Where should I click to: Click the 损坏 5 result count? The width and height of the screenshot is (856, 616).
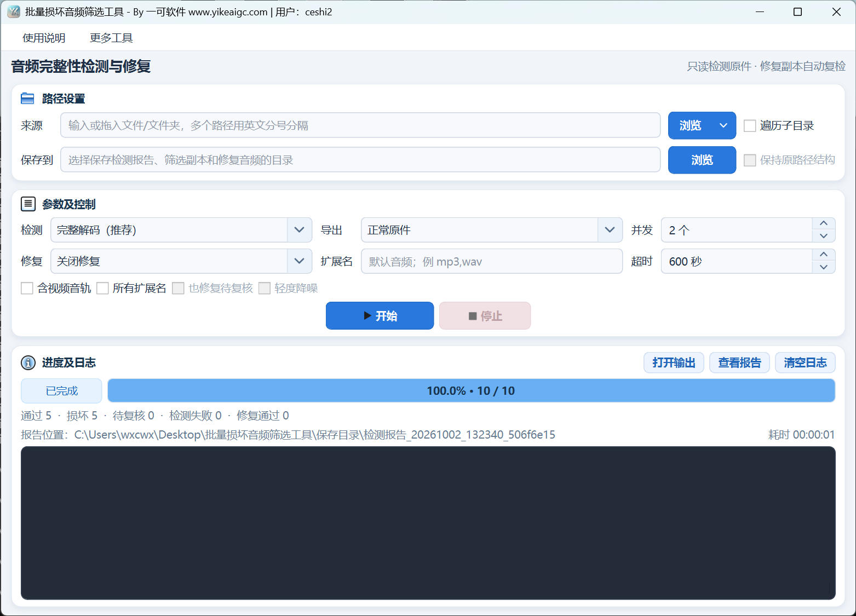[82, 416]
